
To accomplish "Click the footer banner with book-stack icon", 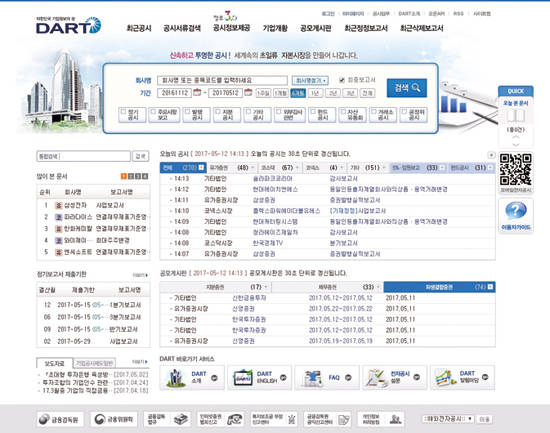I will [167, 419].
